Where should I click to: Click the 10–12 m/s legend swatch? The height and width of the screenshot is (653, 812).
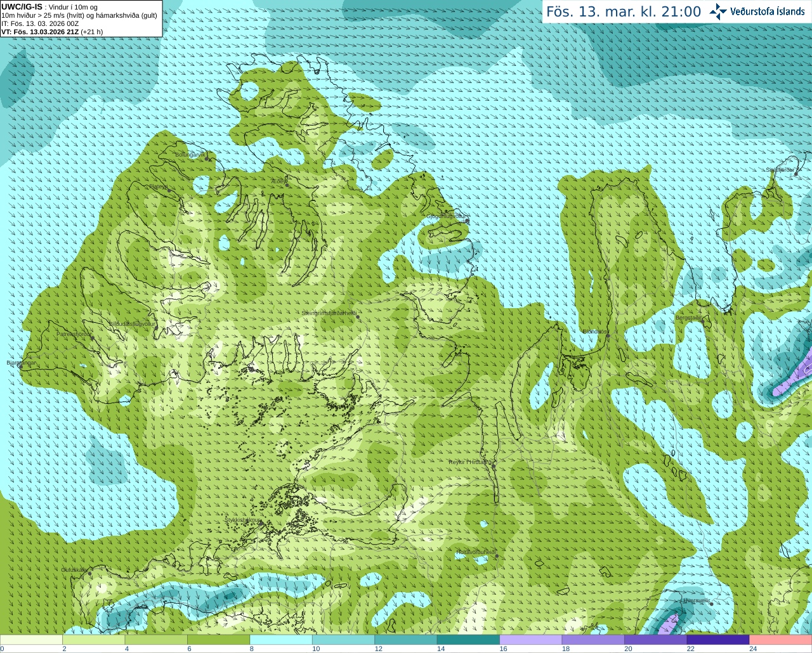pos(344,640)
